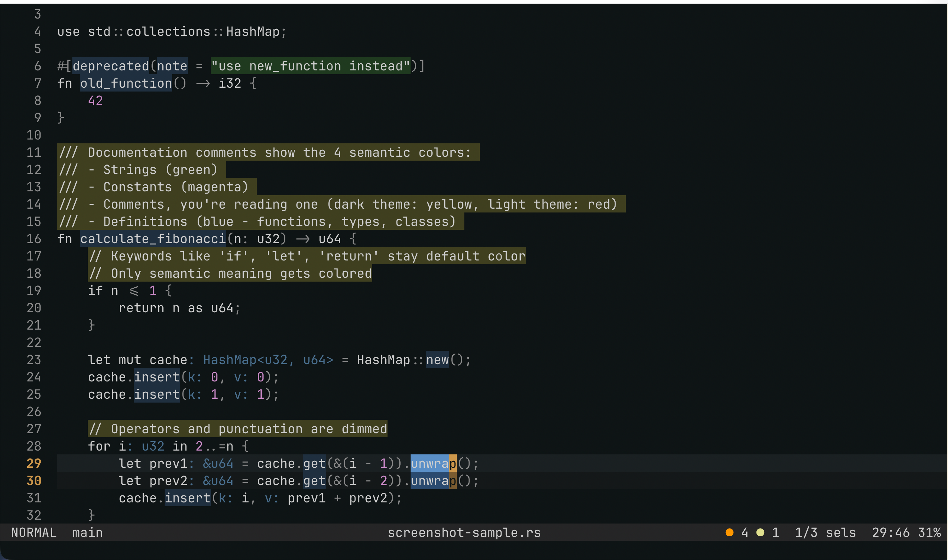Click the highlighted unwrap on line 29
Viewport: 948px width, 560px height.
pyautogui.click(x=433, y=463)
